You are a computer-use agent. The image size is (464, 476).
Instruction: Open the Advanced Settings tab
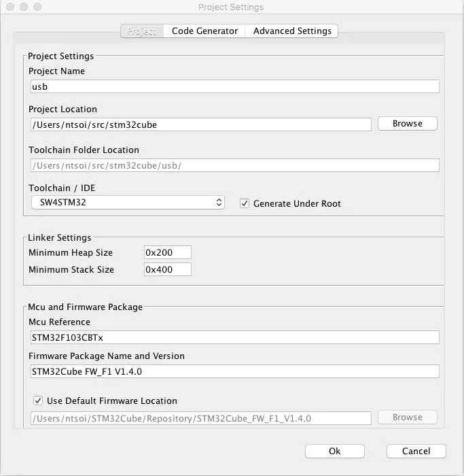coord(292,31)
